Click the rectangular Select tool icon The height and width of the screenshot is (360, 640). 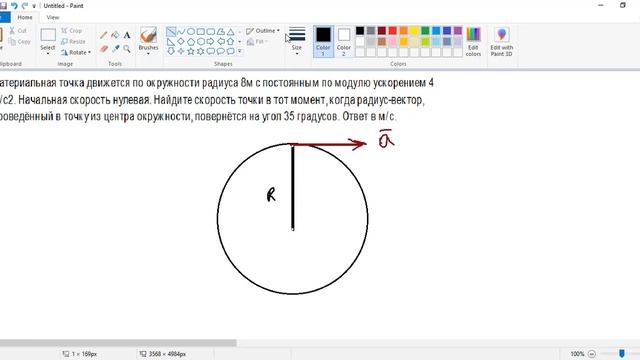click(x=48, y=35)
